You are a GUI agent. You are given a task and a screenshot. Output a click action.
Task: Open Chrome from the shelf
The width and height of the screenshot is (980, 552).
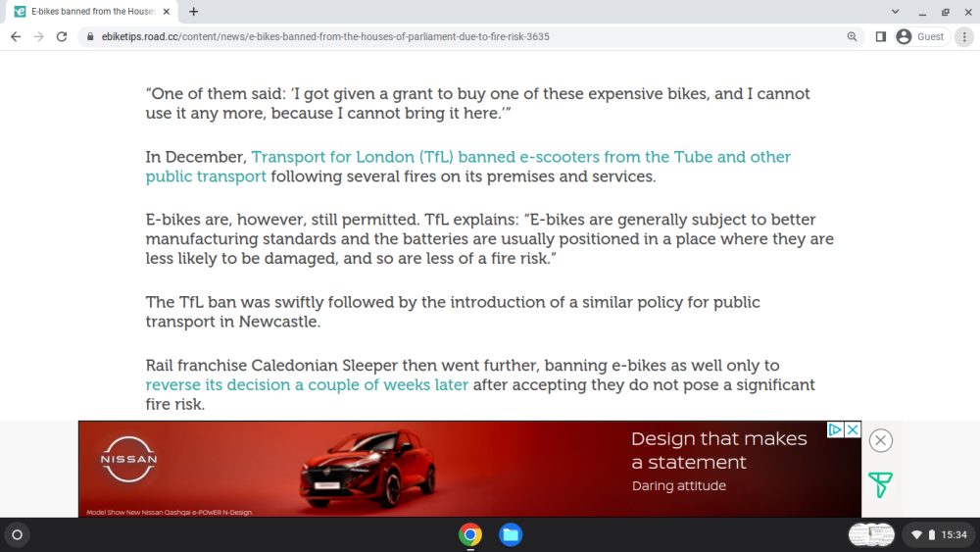tap(470, 534)
